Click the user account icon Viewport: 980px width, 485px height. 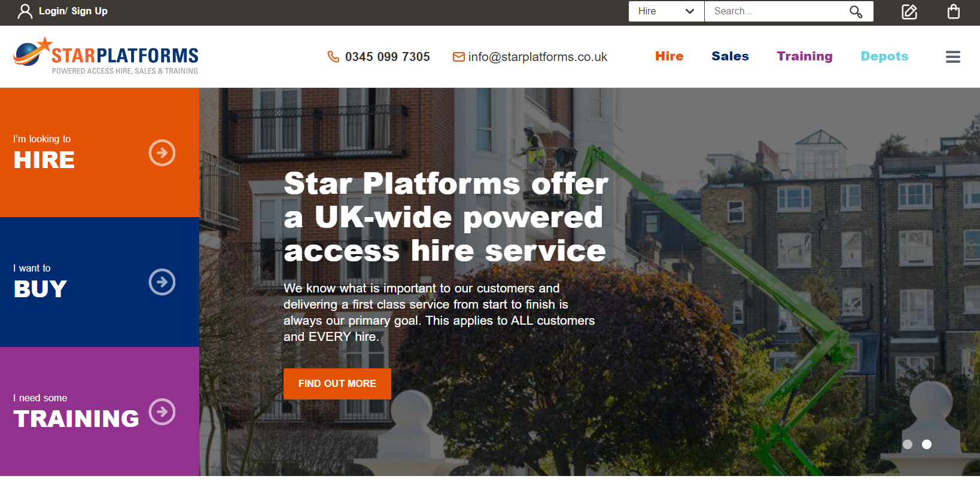(25, 11)
